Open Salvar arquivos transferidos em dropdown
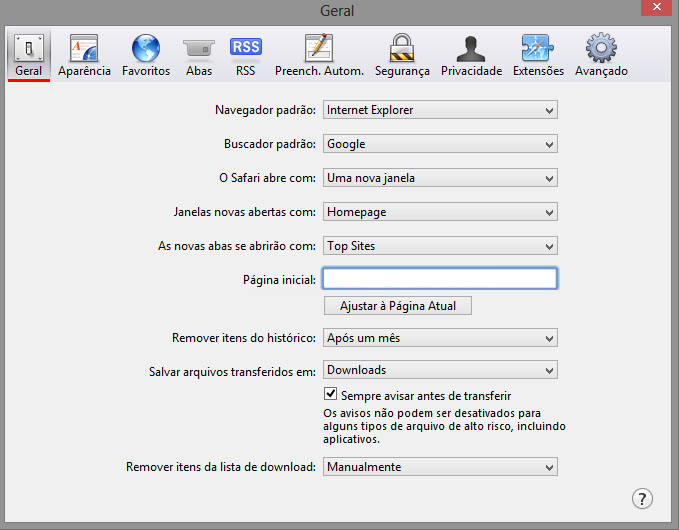The image size is (679, 530). tap(440, 370)
